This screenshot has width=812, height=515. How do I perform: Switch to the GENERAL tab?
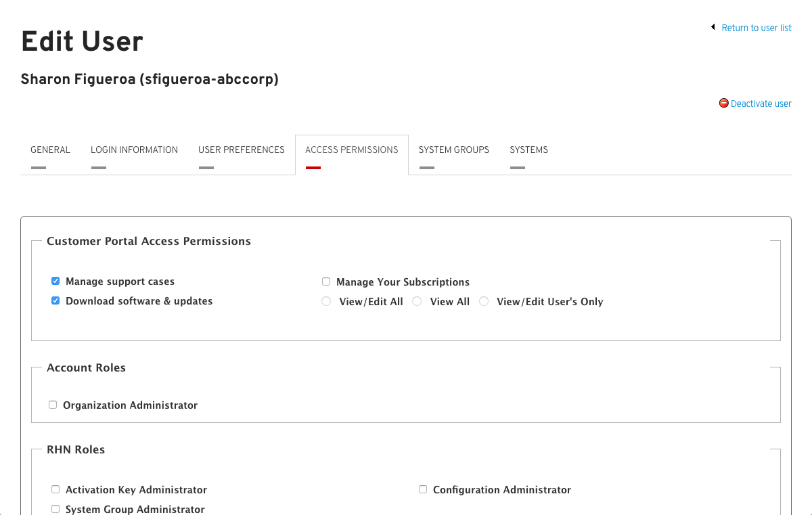[x=50, y=150]
